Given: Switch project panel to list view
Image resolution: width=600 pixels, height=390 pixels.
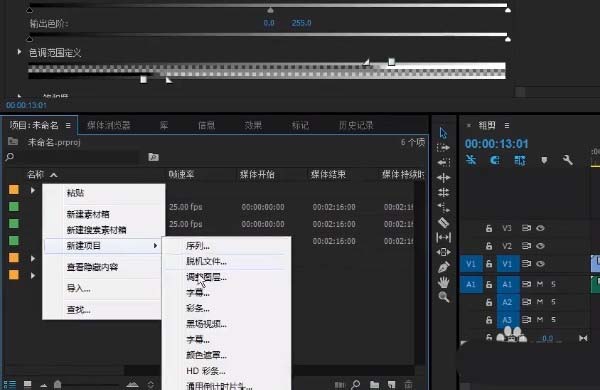Looking at the screenshot, I should (10, 384).
